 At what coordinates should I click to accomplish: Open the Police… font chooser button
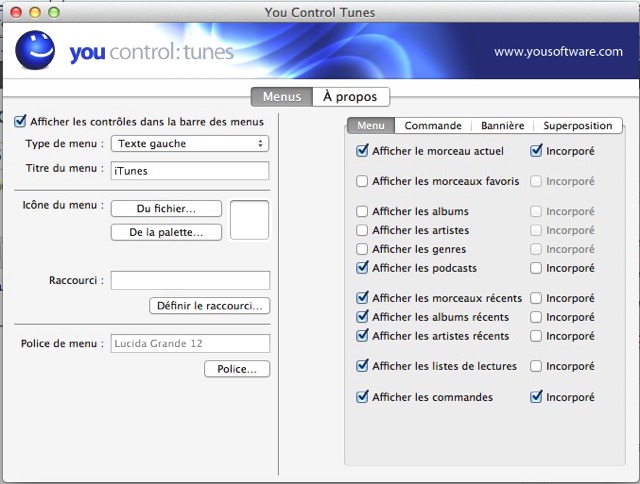pos(237,369)
